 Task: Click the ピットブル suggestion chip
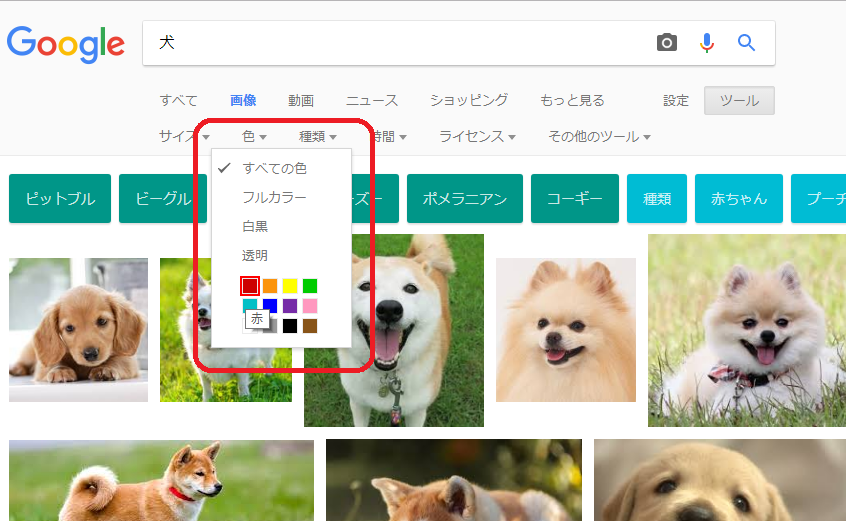click(60, 198)
